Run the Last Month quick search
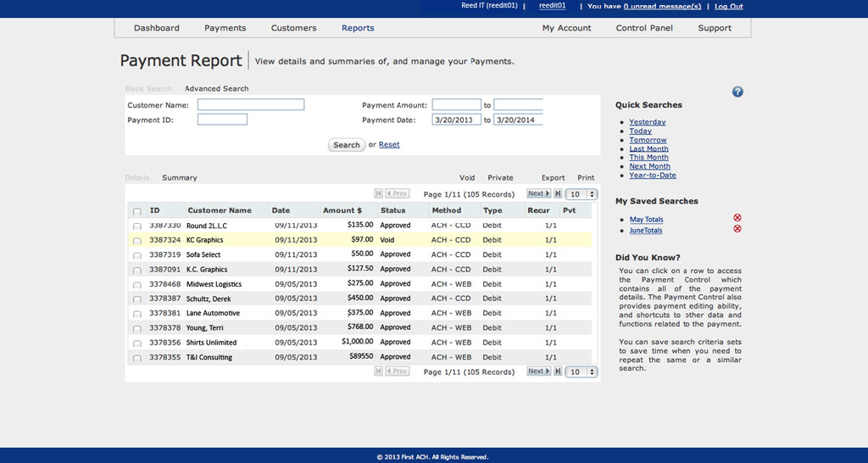 (648, 148)
